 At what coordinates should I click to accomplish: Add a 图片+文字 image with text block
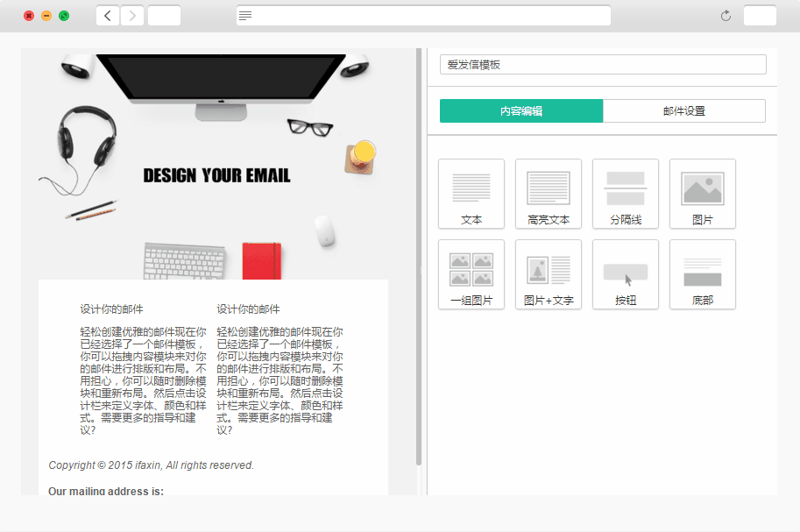548,274
